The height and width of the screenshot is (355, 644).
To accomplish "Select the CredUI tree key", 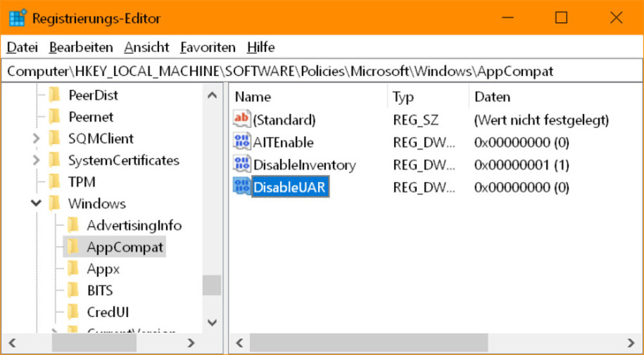I will coord(108,313).
